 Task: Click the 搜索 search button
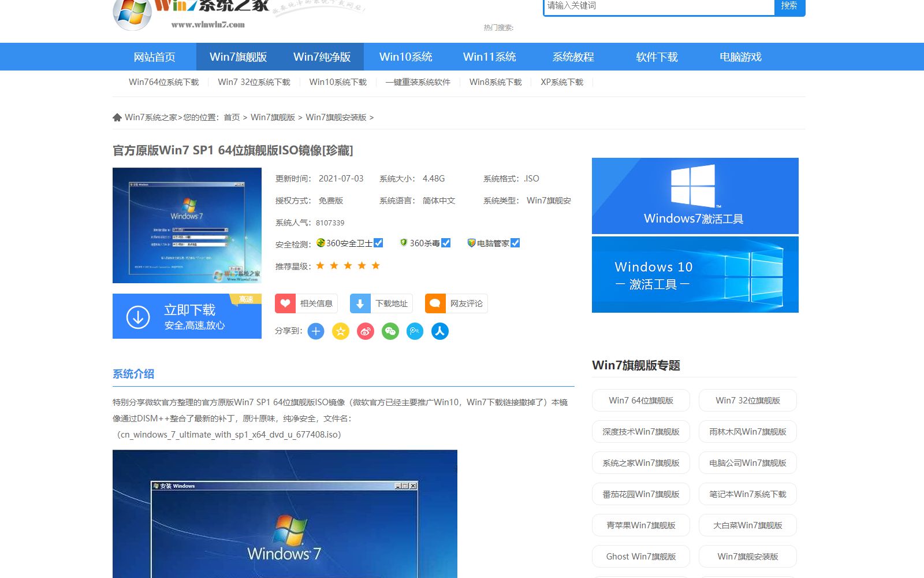pyautogui.click(x=789, y=7)
